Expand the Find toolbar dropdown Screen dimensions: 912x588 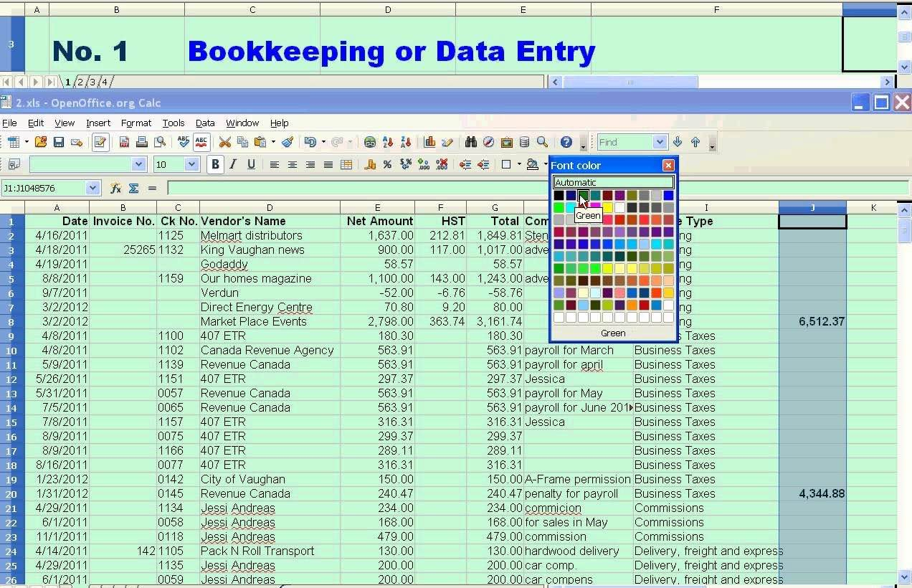pyautogui.click(x=660, y=142)
